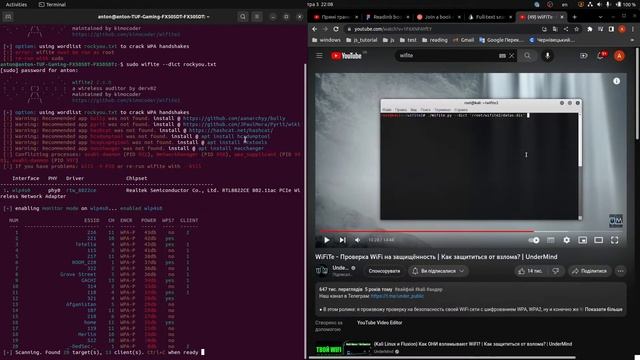Open the test bookmark folder
The width and height of the screenshot is (640, 360).
(x=408, y=40)
